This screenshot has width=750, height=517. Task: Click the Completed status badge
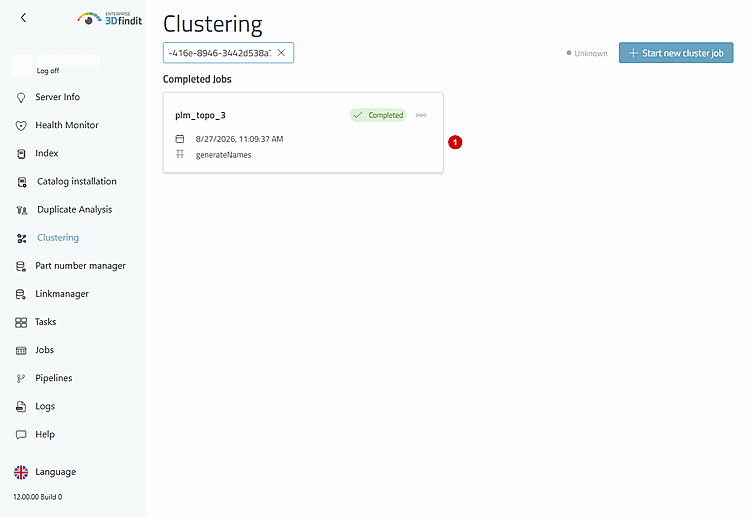[x=378, y=115]
